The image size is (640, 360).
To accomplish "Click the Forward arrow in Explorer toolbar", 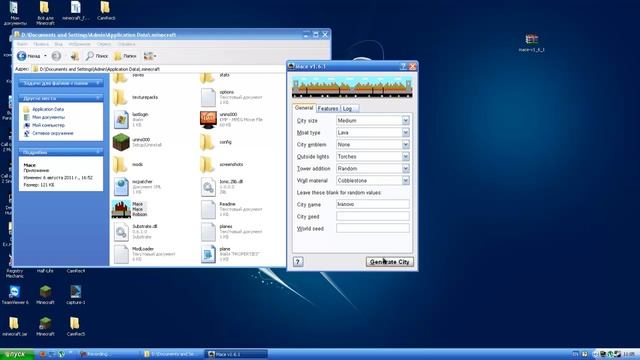I will [56, 56].
